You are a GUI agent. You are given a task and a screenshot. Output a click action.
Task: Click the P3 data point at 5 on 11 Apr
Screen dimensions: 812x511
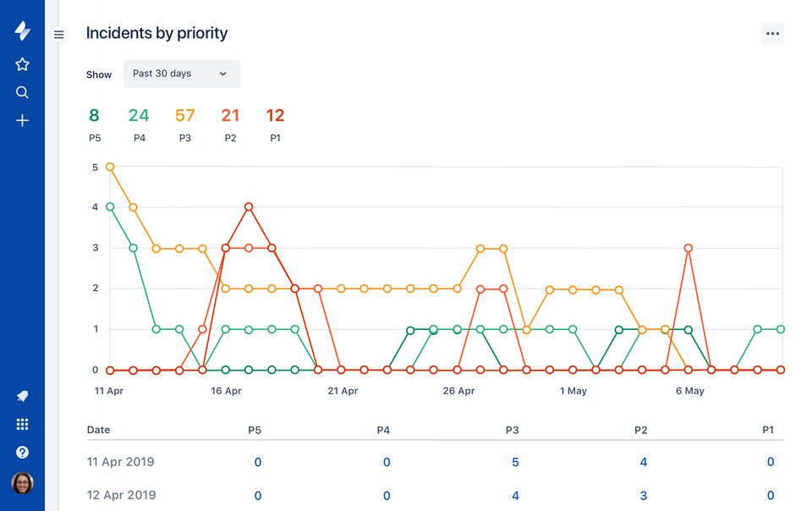[110, 167]
